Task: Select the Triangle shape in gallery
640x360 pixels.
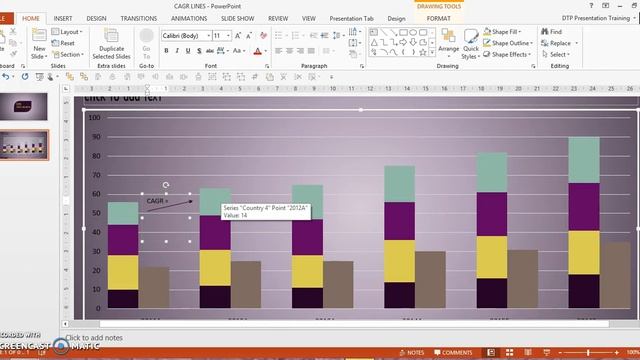Action: click(374, 42)
